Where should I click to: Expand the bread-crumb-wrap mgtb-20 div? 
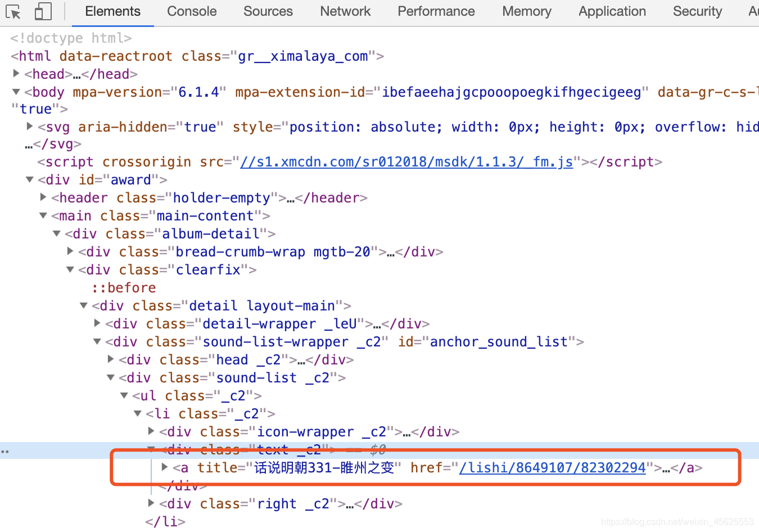[x=70, y=251]
